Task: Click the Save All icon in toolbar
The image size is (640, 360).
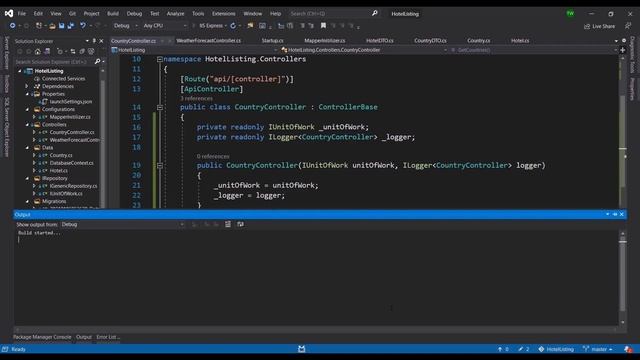Action: coord(71,26)
